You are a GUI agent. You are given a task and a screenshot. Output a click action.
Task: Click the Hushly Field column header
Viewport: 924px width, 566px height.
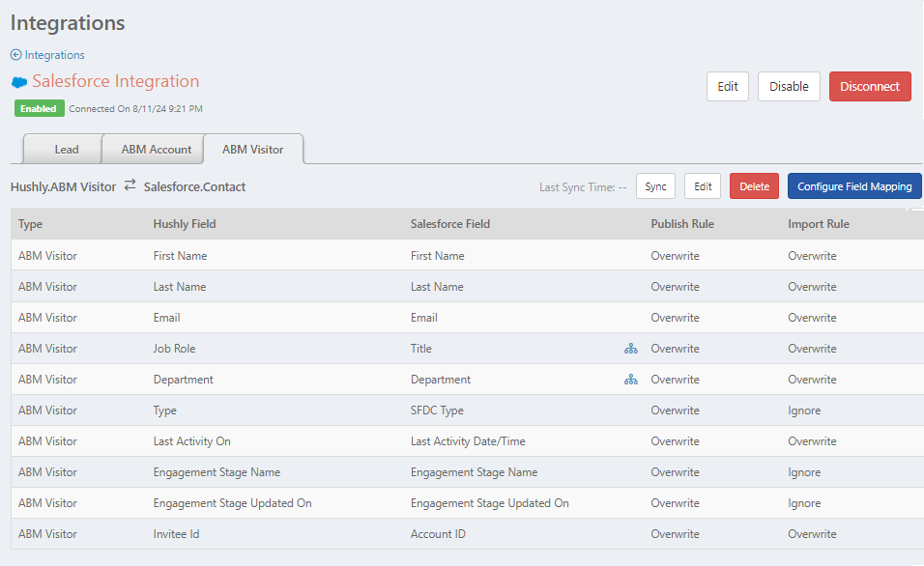[185, 224]
